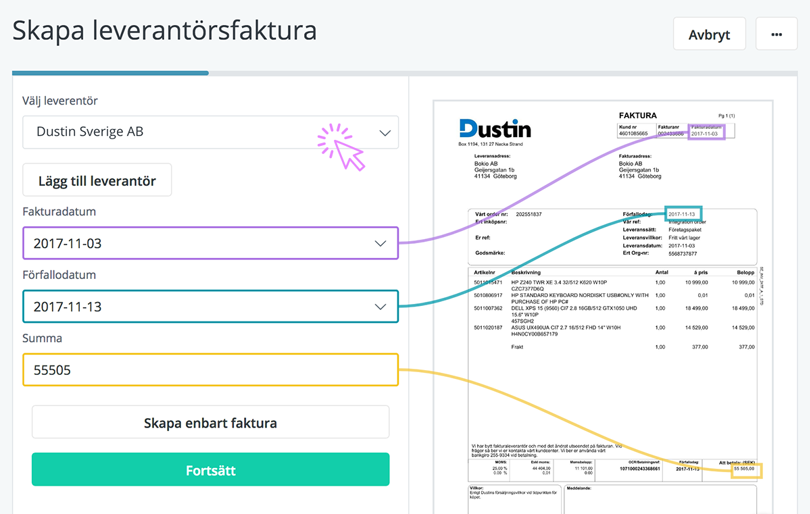Expand the Välj leverantör chevron arrow
The height and width of the screenshot is (514, 810).
pyautogui.click(x=385, y=133)
